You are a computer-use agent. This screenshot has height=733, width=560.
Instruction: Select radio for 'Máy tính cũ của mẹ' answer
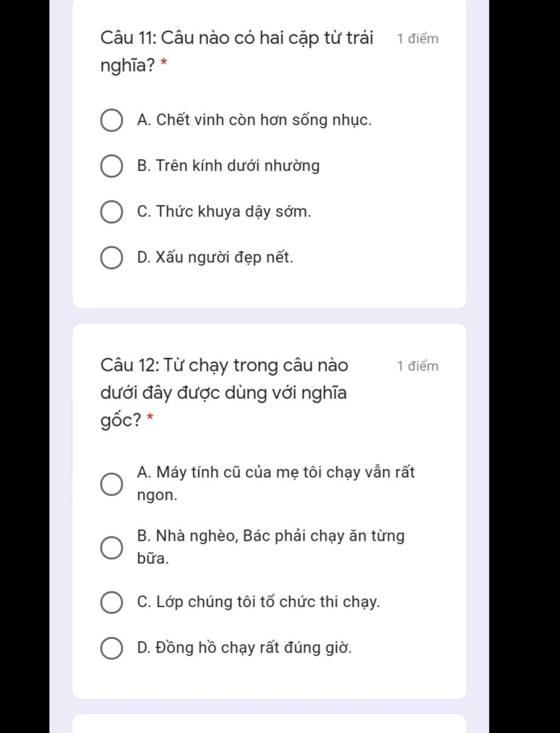click(112, 484)
